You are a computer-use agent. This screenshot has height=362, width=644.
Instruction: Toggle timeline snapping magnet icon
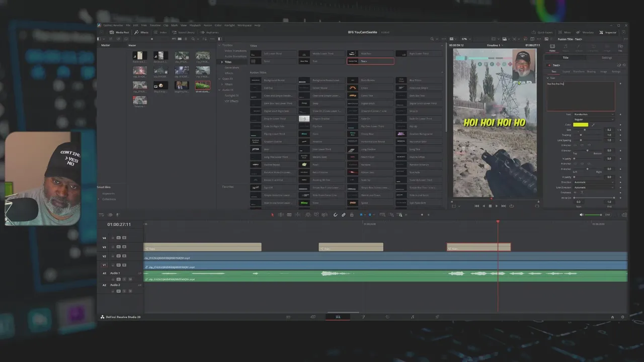pos(336,215)
